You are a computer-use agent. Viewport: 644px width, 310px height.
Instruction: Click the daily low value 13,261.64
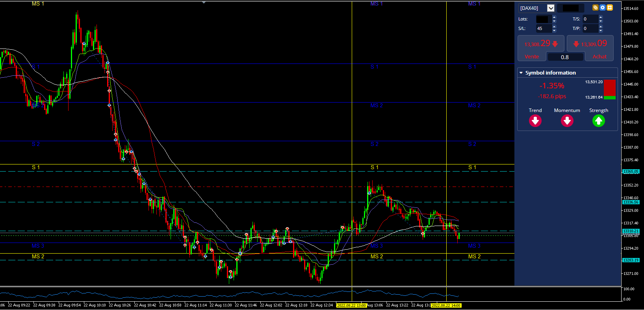(x=594, y=97)
